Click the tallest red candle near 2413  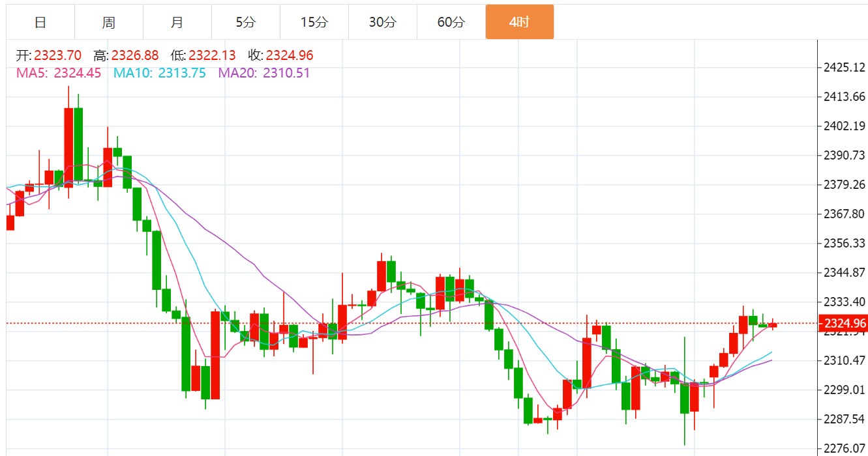tap(68, 147)
